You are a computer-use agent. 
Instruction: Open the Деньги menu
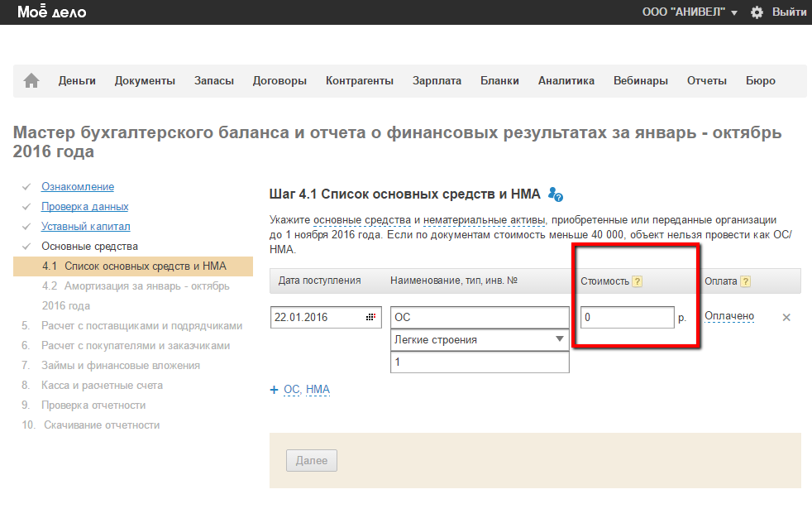[x=77, y=80]
